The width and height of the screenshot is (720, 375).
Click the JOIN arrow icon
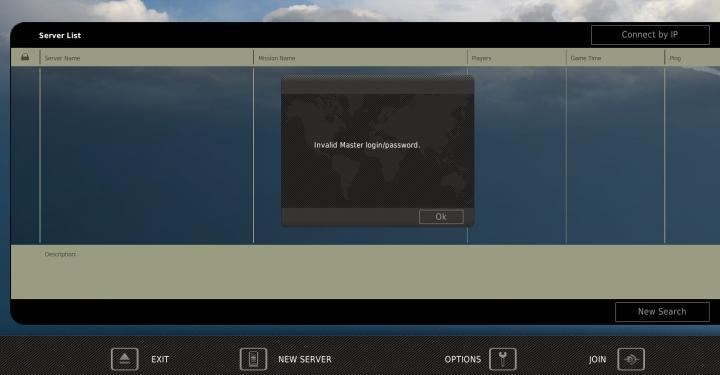pos(631,359)
